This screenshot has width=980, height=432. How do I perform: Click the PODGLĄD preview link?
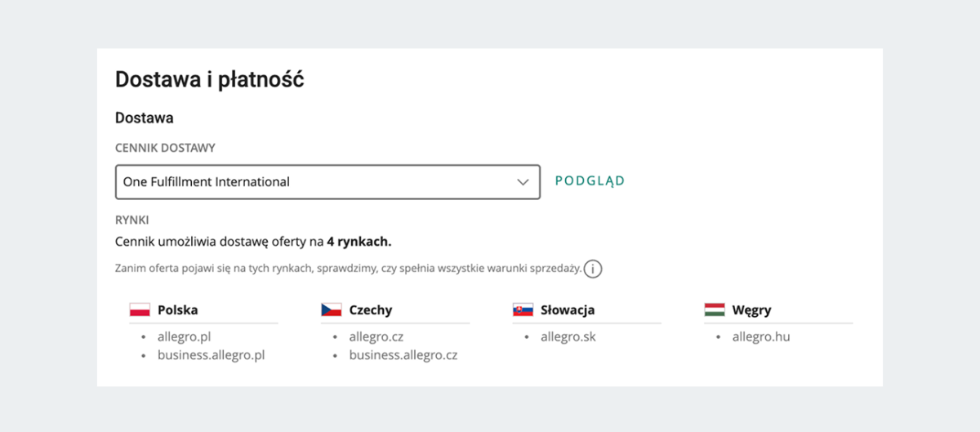[590, 181]
